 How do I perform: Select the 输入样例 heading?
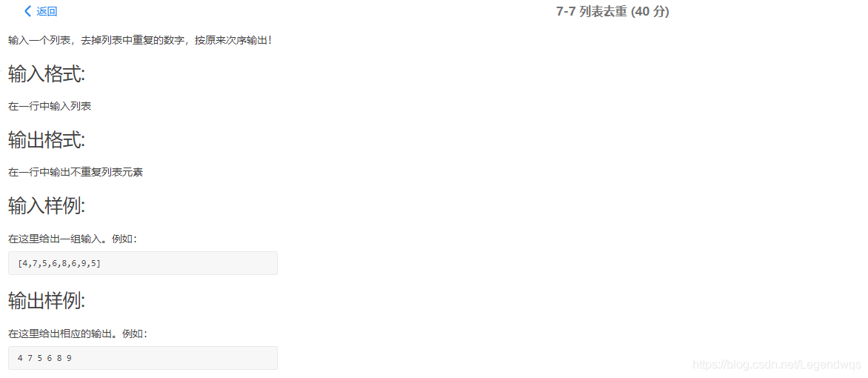pos(47,206)
